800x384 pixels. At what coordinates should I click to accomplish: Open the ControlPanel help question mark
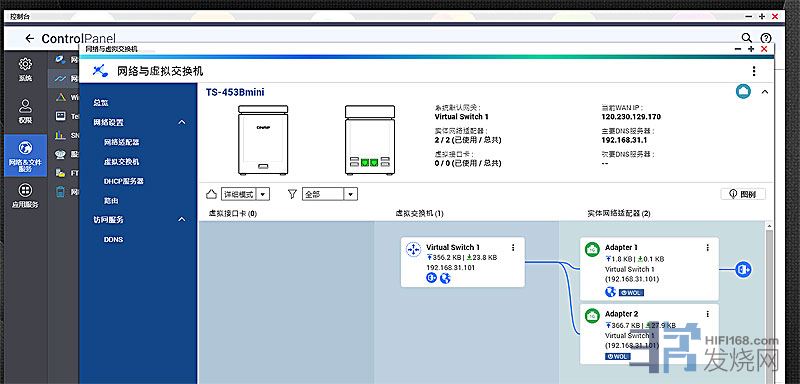click(765, 38)
